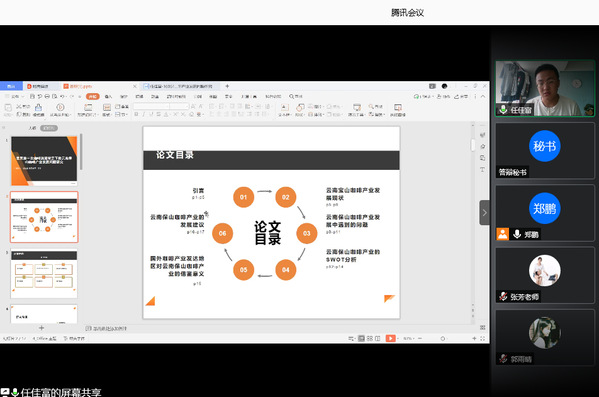Open the 文件 menu dropdown
The width and height of the screenshot is (599, 397).
15,96
